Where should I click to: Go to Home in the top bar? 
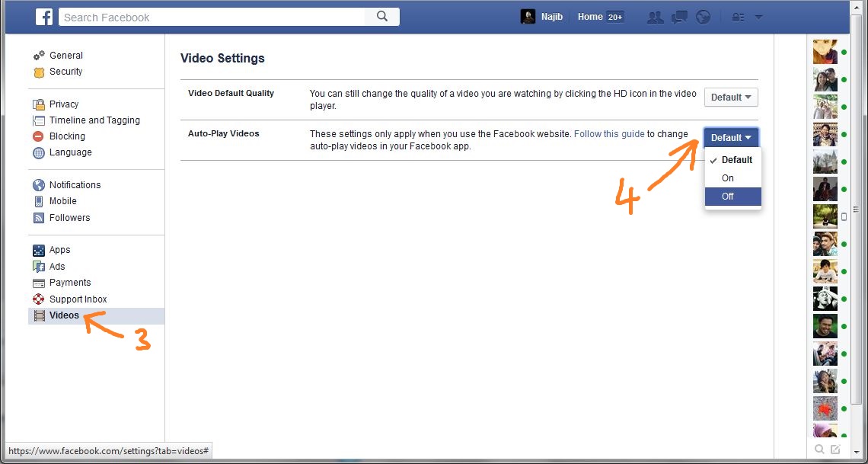coord(590,17)
